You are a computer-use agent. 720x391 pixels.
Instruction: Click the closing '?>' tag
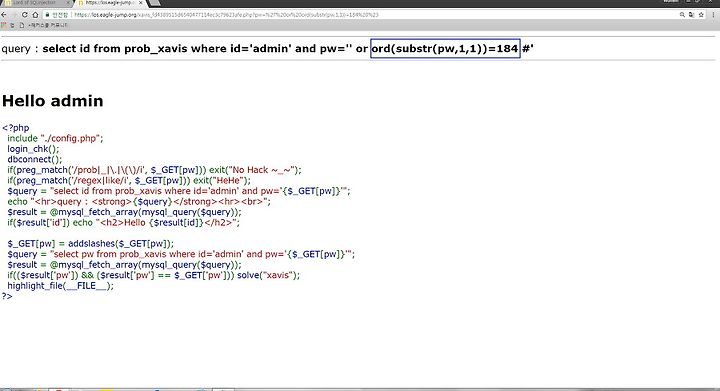click(7, 296)
